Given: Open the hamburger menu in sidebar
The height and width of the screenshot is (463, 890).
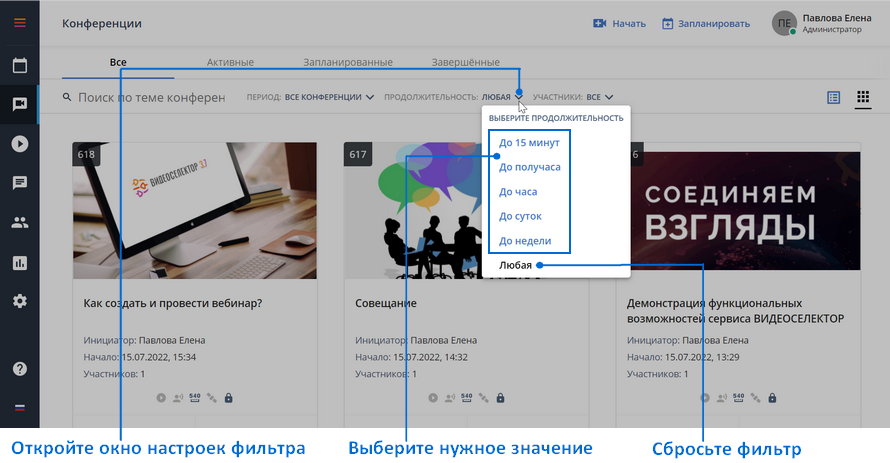Looking at the screenshot, I should [x=20, y=23].
